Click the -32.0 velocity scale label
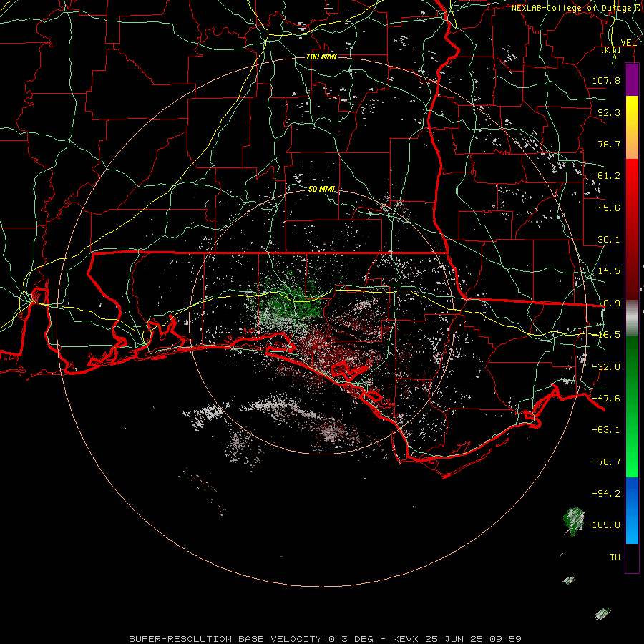The width and height of the screenshot is (644, 644). tap(606, 367)
